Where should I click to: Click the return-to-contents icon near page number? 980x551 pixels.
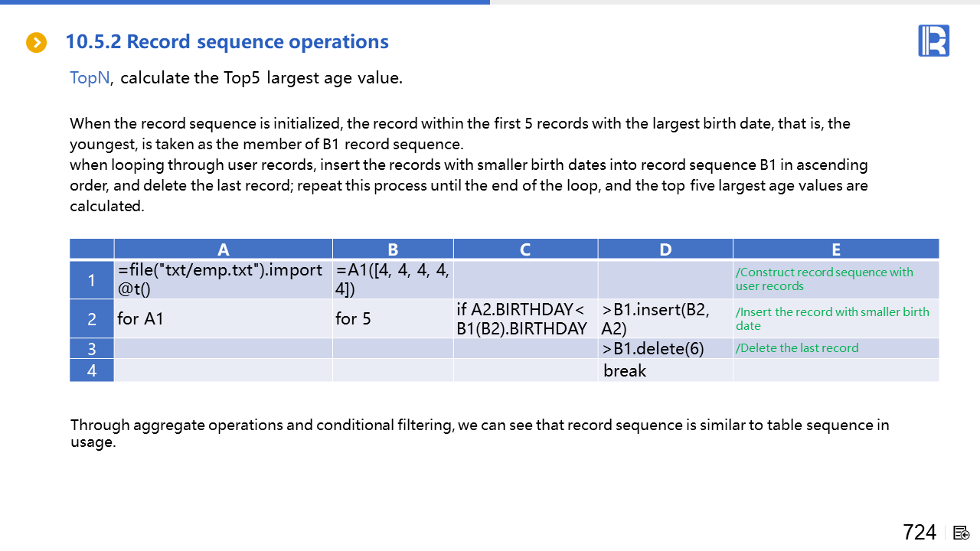coord(962,533)
